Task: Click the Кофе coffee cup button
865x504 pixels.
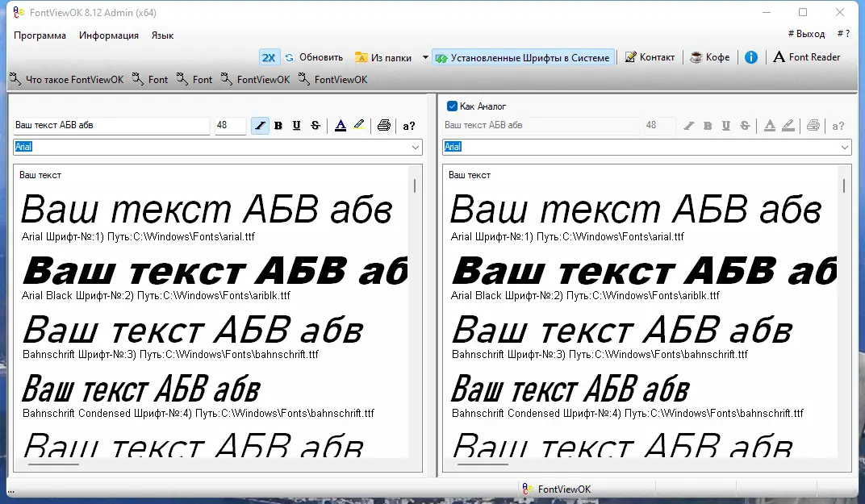Action: click(x=709, y=57)
